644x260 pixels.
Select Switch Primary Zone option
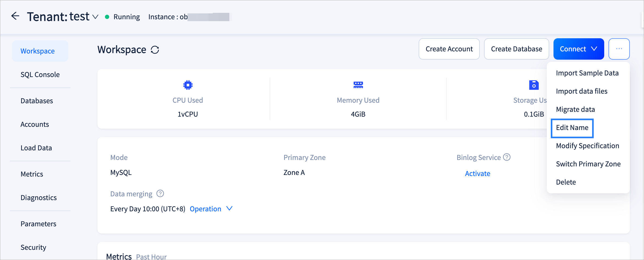click(588, 164)
